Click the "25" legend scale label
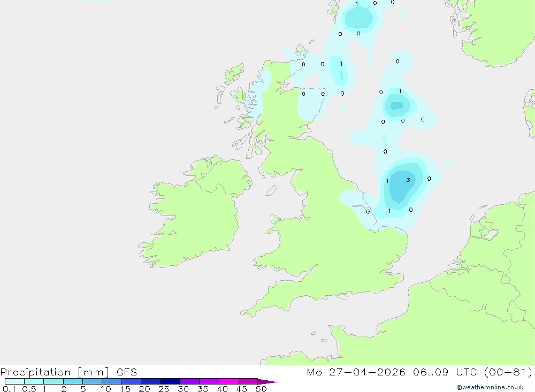The width and height of the screenshot is (535, 392). point(164,389)
